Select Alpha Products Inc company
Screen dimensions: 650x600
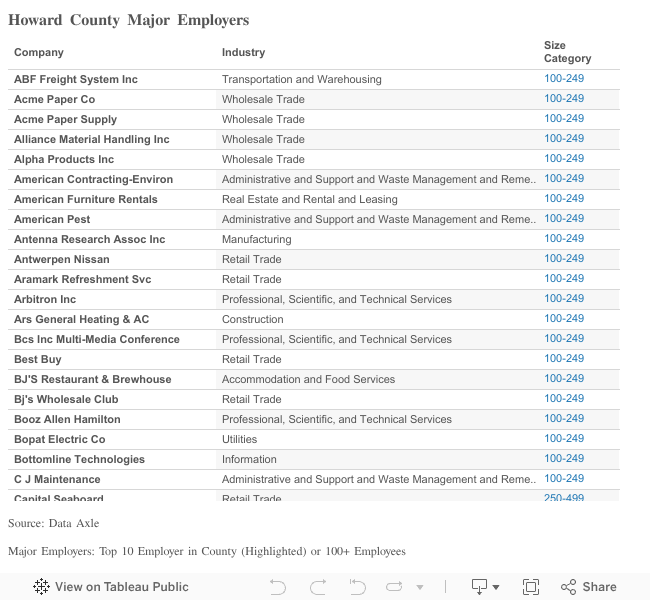point(64,159)
